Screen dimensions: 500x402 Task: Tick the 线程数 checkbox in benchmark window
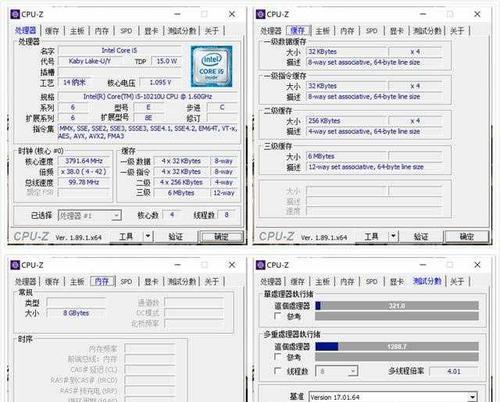coord(277,371)
